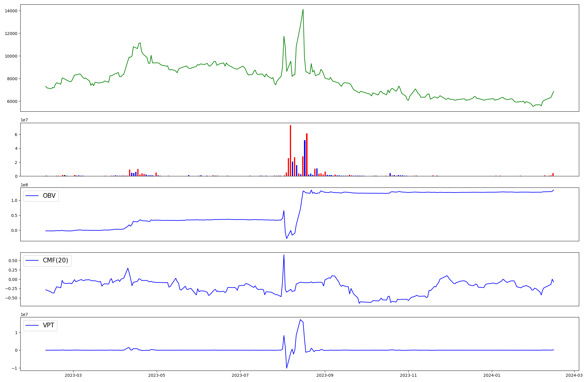Click the 2023-03 x-axis date label
This screenshot has height=382, width=588.
coord(73,375)
